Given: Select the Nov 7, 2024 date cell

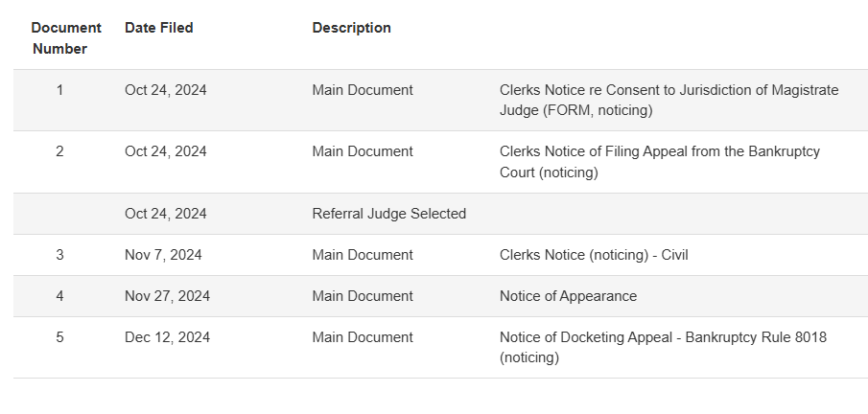Looking at the screenshot, I should click(x=163, y=255).
